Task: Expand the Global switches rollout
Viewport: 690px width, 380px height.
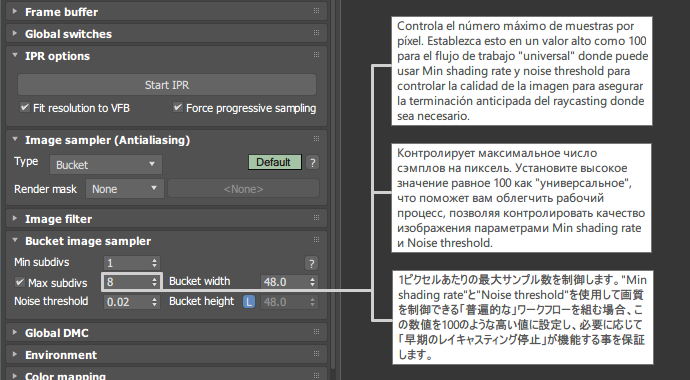Action: (x=166, y=33)
